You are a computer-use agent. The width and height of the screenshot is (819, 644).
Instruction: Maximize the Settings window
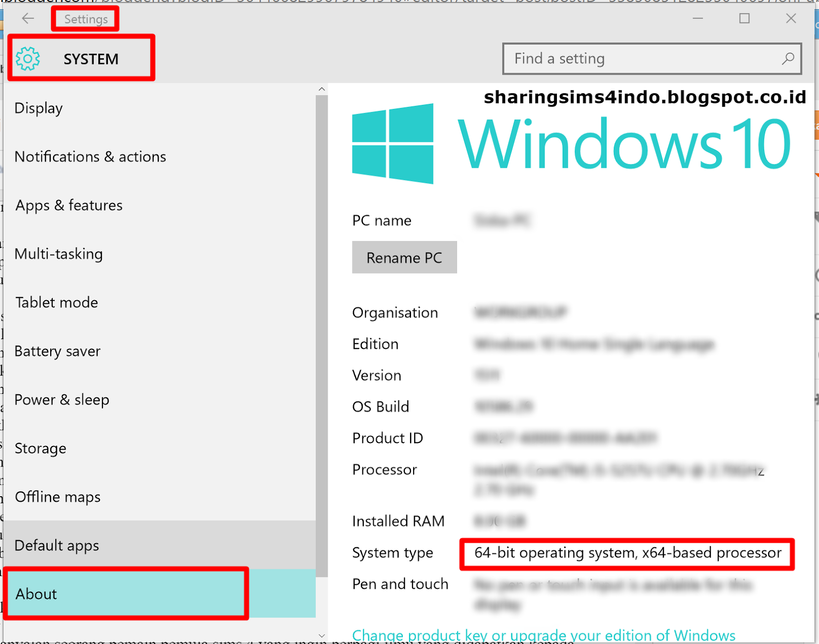pyautogui.click(x=745, y=18)
